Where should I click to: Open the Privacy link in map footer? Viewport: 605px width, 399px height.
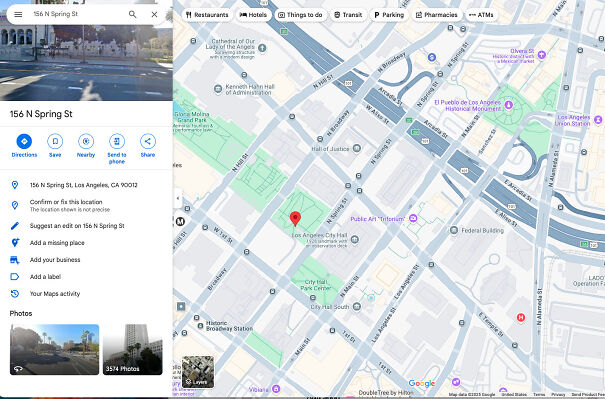pyautogui.click(x=558, y=394)
